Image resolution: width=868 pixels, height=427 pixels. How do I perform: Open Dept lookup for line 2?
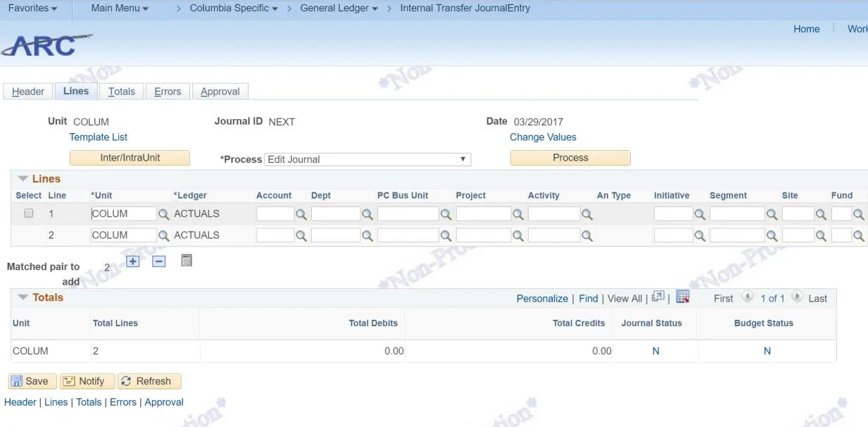tap(367, 236)
